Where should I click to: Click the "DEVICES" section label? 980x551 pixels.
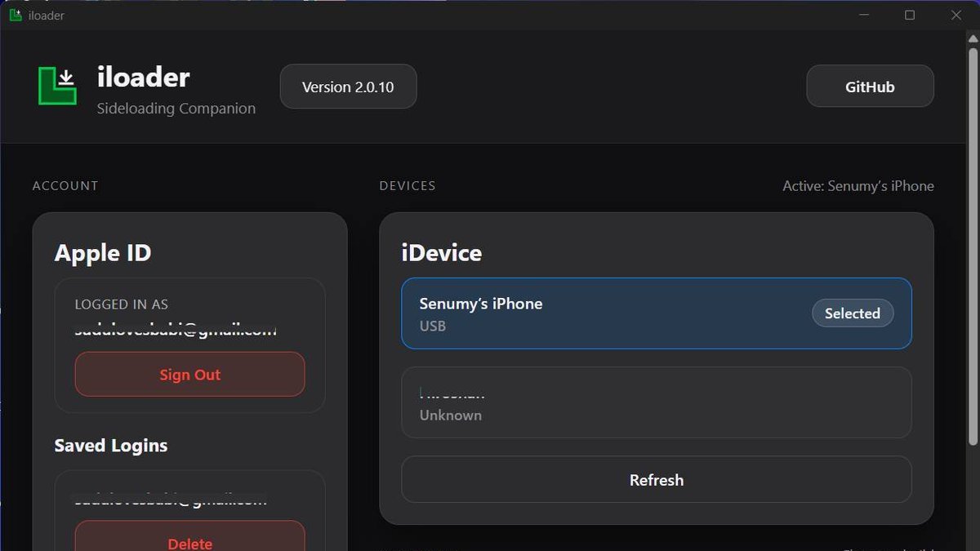(408, 186)
